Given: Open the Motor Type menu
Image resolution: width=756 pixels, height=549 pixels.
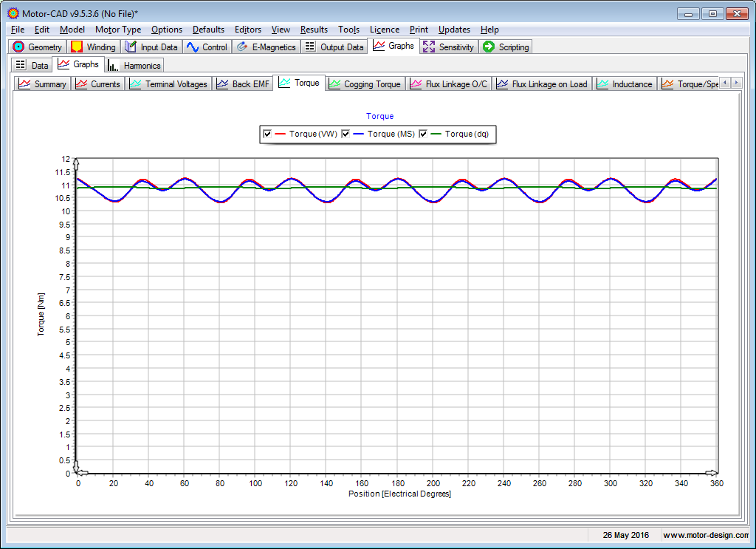Looking at the screenshot, I should (x=118, y=30).
